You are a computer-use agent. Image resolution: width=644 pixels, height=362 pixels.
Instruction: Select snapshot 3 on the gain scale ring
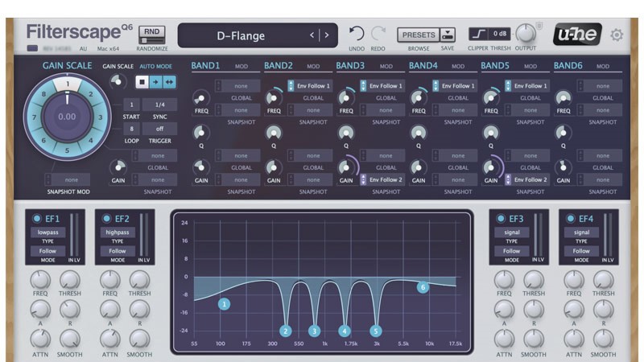tap(100, 117)
